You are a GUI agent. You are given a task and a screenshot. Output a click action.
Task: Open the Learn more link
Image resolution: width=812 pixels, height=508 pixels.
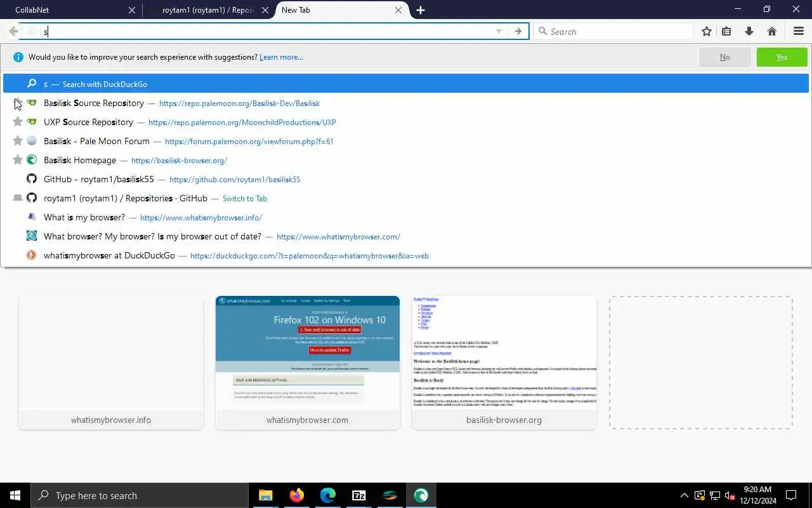[281, 57]
